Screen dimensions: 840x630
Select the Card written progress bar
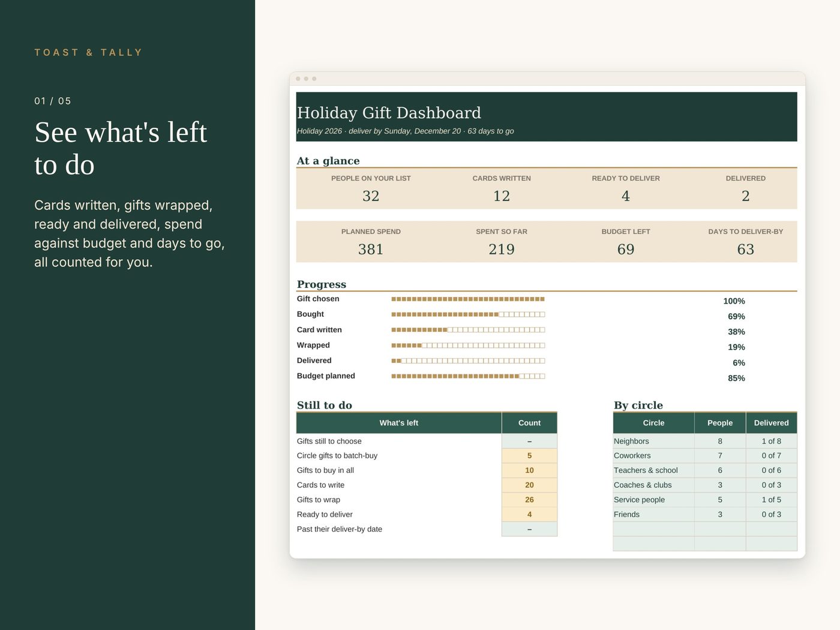coord(468,330)
